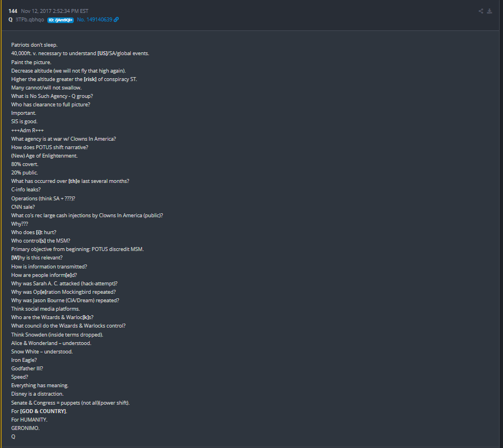This screenshot has width=503, height=448.
Task: Click the line "Speed?"
Action: point(20,377)
